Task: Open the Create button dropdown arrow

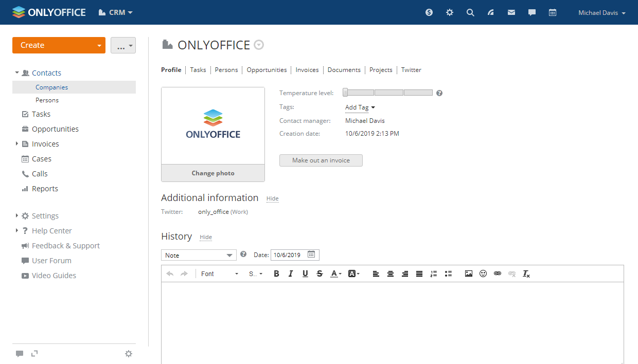Action: point(99,45)
